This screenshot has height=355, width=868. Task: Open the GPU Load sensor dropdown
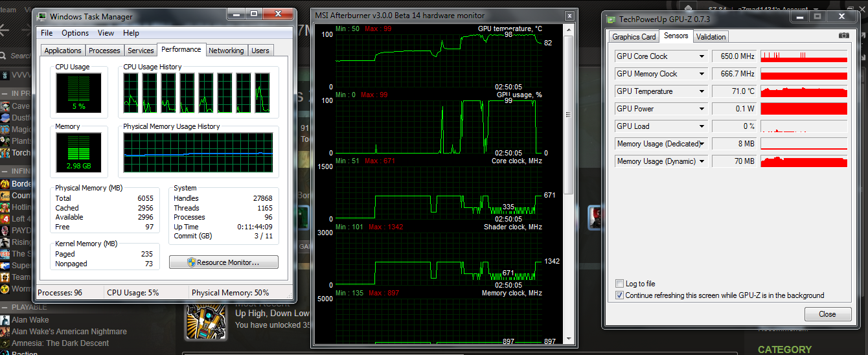702,126
